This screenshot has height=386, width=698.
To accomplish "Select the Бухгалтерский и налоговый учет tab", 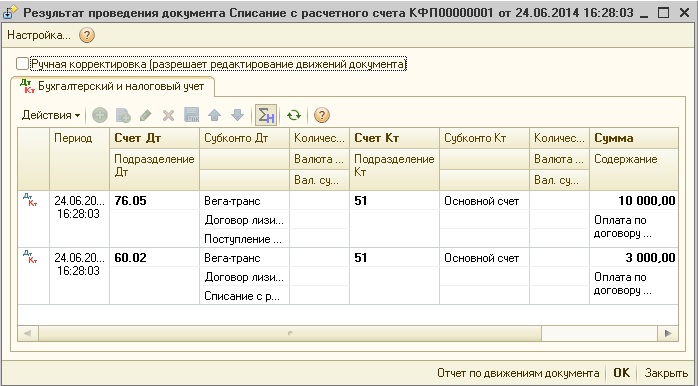I will coord(112,86).
